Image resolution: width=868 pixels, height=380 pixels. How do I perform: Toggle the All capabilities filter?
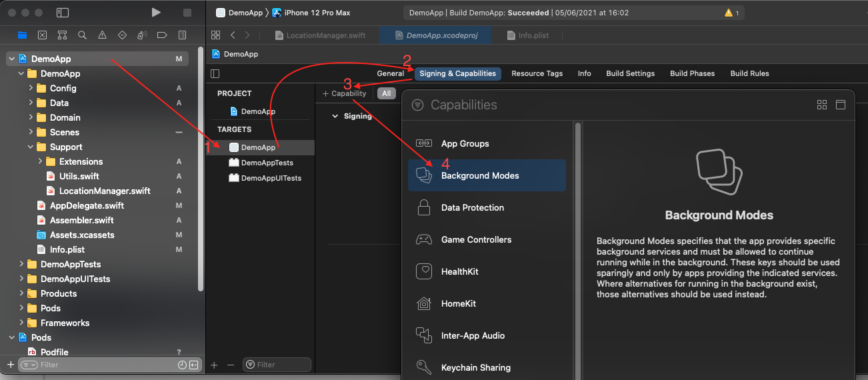point(386,93)
